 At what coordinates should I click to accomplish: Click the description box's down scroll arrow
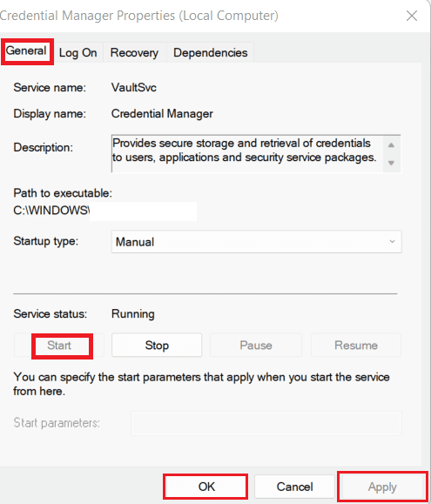point(391,163)
